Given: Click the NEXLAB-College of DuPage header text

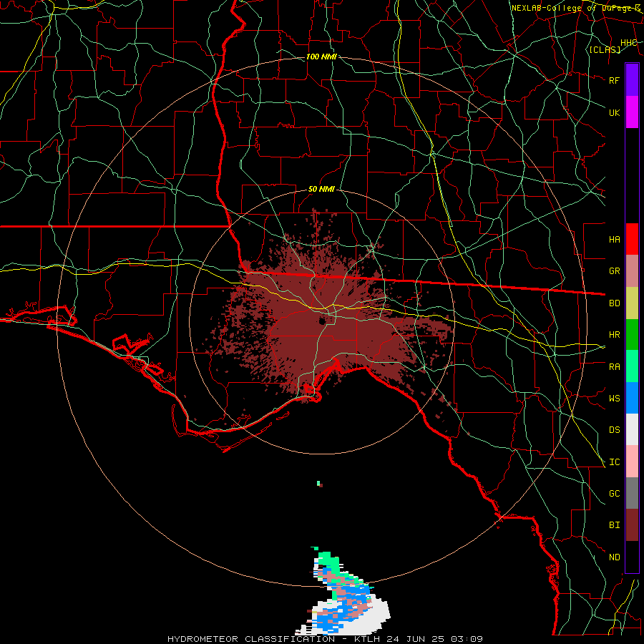Looking at the screenshot, I should click(x=575, y=8).
